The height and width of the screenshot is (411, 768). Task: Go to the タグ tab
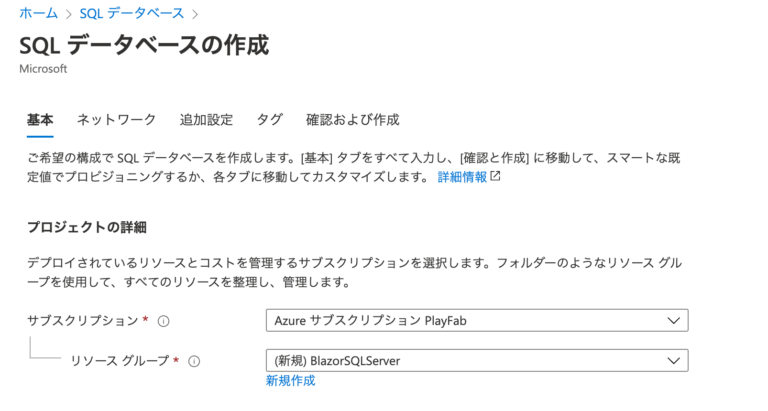pos(269,120)
